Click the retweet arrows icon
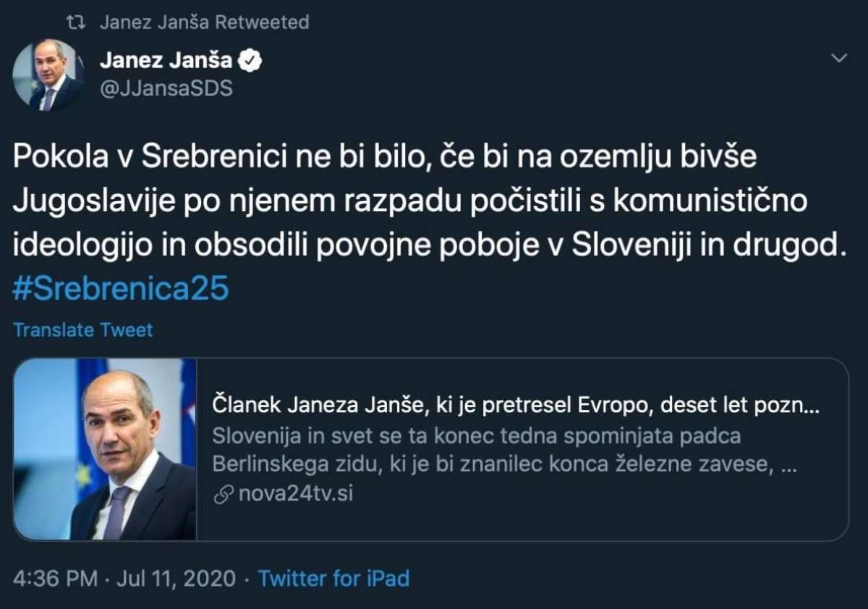This screenshot has height=609, width=868. [75, 23]
